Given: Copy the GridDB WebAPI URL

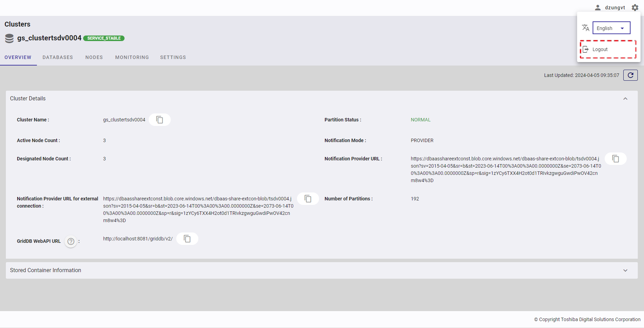Looking at the screenshot, I should (x=187, y=239).
